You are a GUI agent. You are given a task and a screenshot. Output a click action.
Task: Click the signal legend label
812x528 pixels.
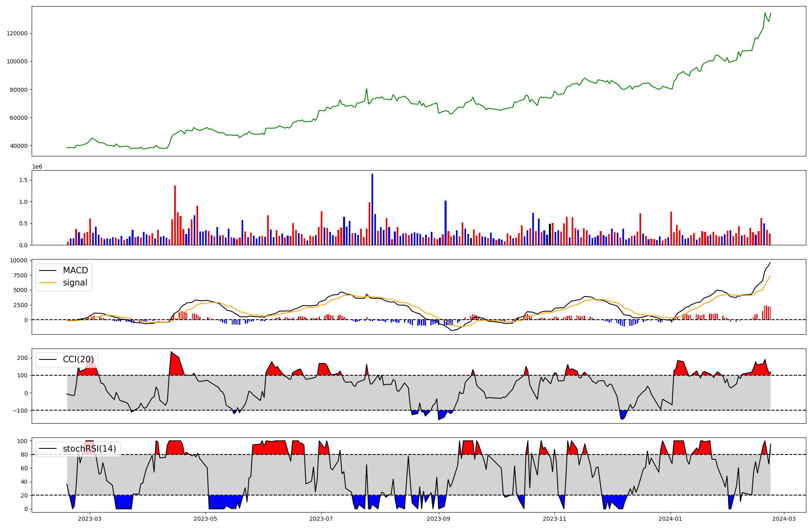coord(75,283)
